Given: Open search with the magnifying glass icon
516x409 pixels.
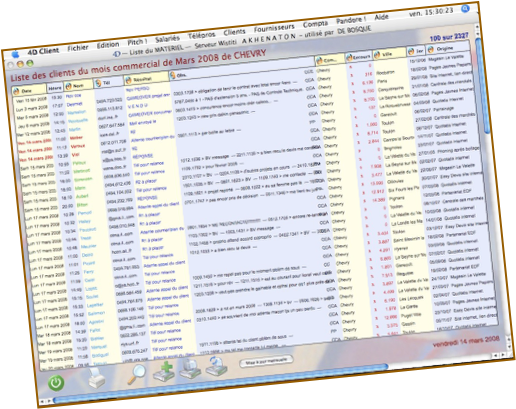Looking at the screenshot, I should click(x=137, y=374).
